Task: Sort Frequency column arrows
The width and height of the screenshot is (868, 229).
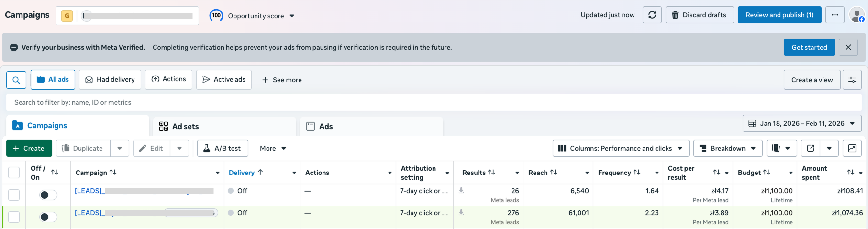Action: [x=637, y=172]
